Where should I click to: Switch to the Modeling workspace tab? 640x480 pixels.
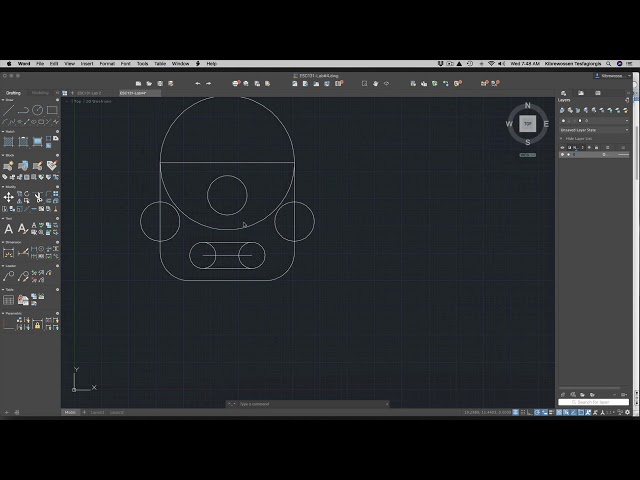point(40,93)
